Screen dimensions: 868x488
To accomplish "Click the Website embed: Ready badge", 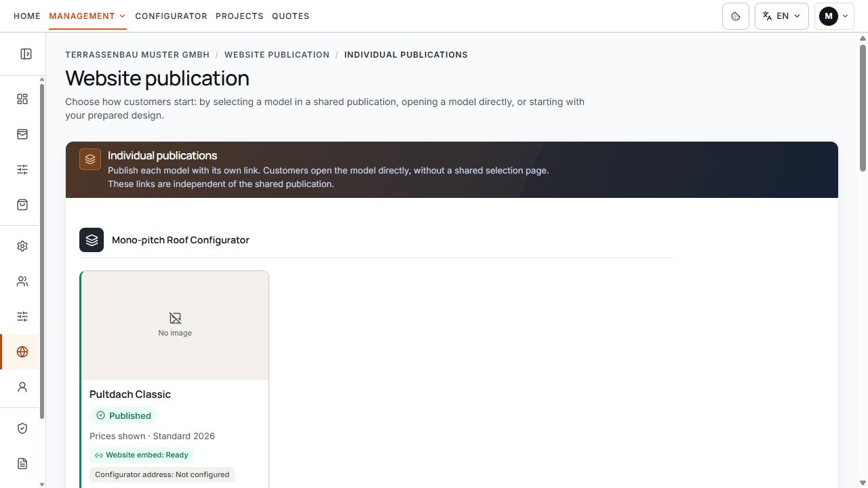I will 142,455.
